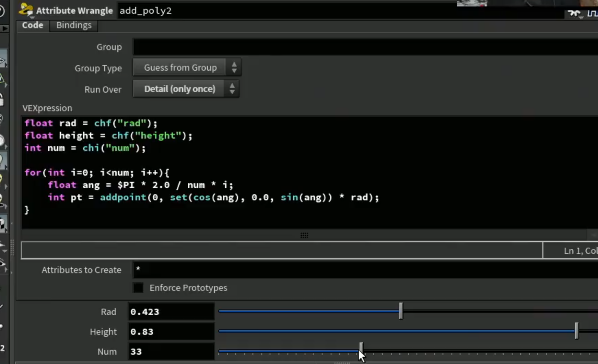Click the Run Over dropdown arrows
This screenshot has width=598, height=364.
pos(232,89)
